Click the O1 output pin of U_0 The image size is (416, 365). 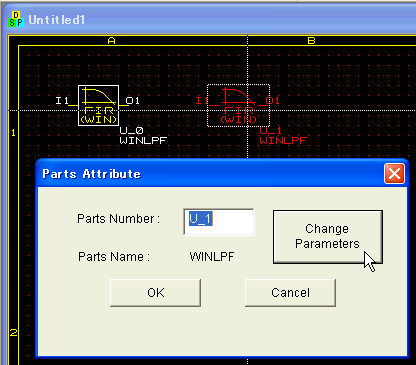point(133,100)
